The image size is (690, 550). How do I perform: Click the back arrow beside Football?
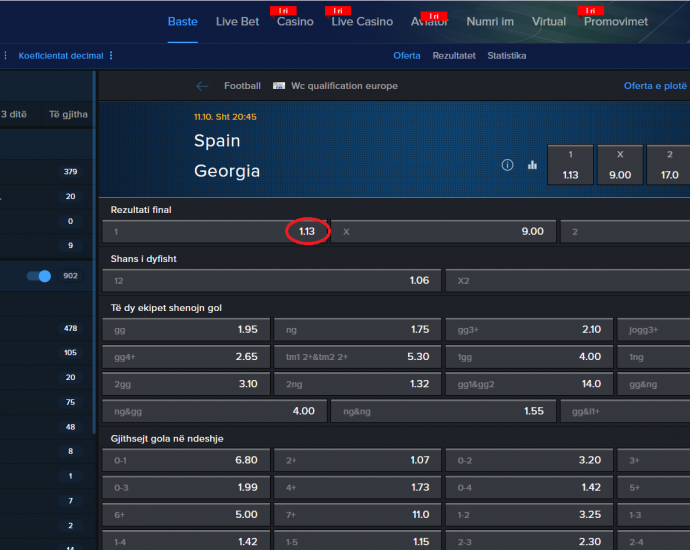coord(202,86)
